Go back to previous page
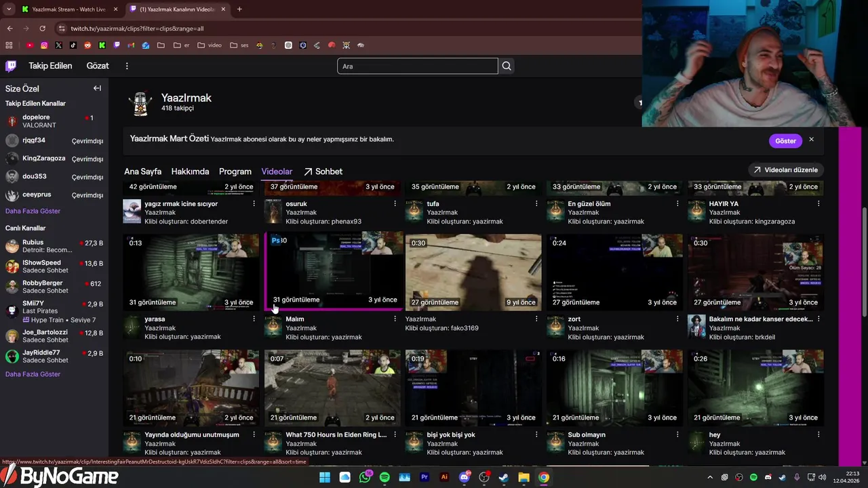 tap(9, 28)
